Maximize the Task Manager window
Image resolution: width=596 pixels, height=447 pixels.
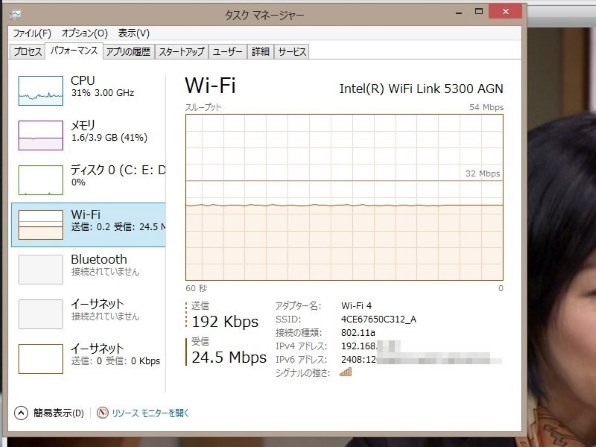(x=479, y=11)
